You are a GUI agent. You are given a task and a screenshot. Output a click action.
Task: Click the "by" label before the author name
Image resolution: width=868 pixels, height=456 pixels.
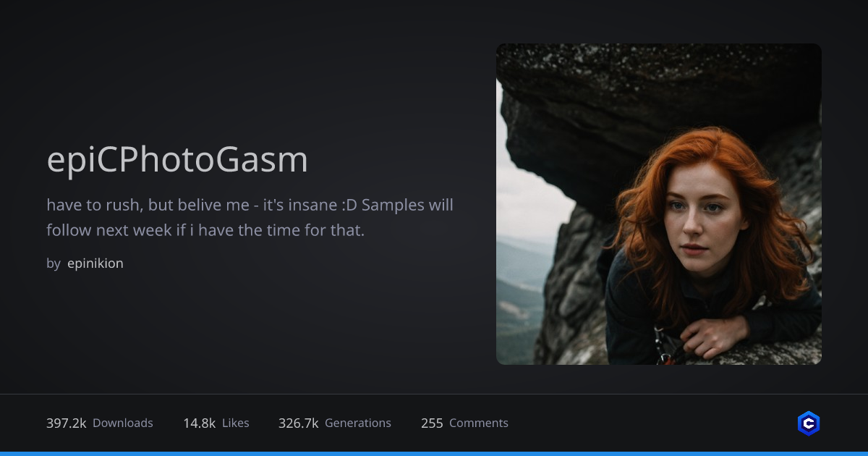(54, 263)
